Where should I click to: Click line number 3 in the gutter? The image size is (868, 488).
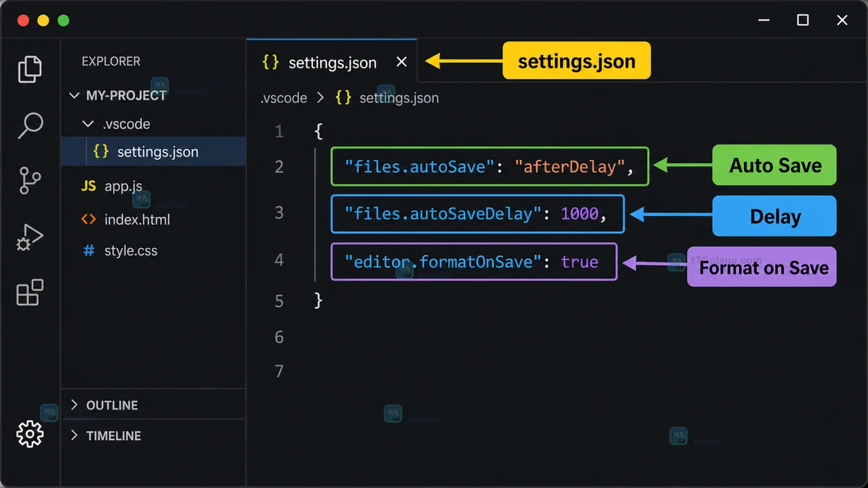tap(279, 212)
